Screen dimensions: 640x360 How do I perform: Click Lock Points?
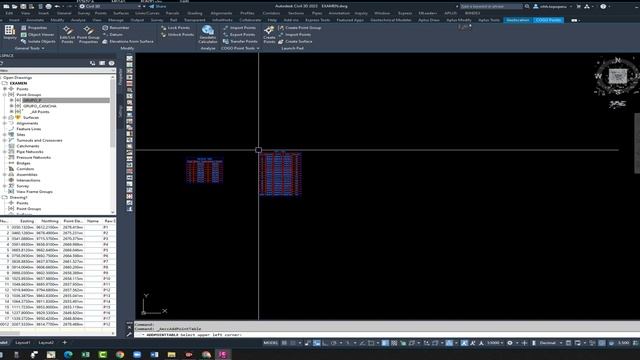[175, 28]
